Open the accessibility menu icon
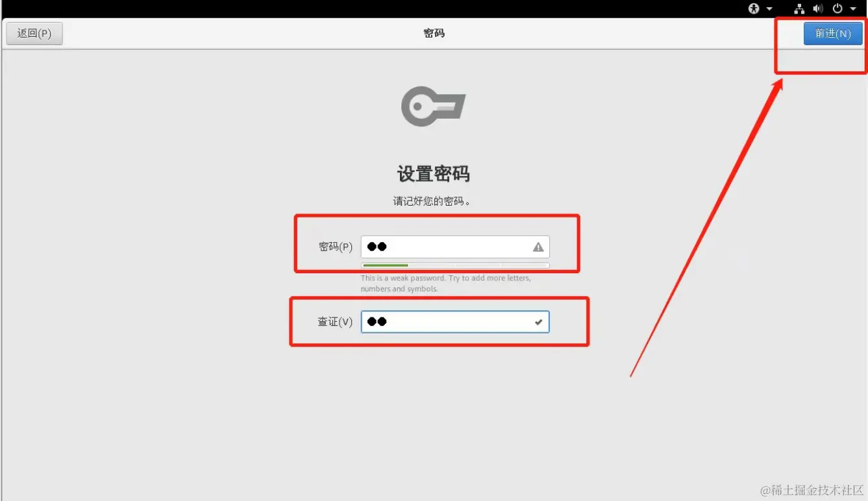Screen dimensions: 868x501 click(754, 8)
